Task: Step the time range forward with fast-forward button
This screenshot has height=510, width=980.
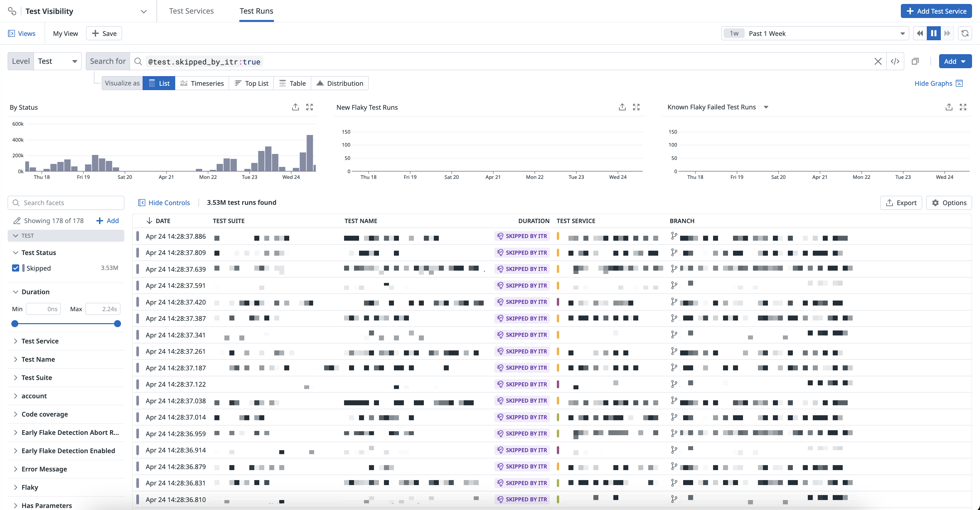Action: tap(947, 34)
